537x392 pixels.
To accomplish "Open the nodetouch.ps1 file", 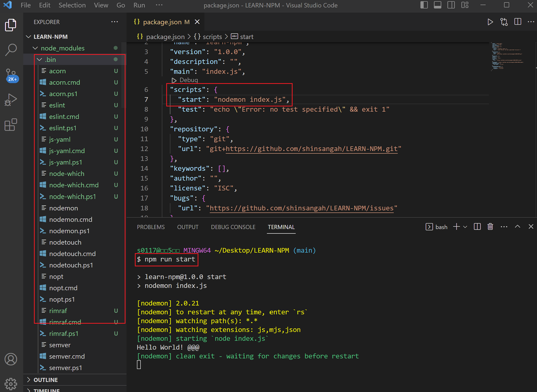I will point(74,265).
